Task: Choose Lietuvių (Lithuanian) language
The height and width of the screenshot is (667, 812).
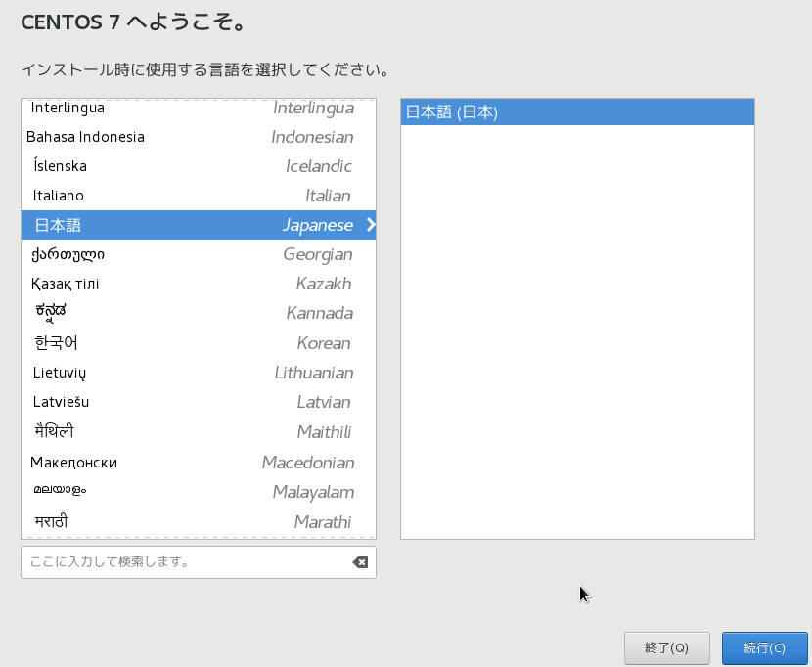Action: [199, 373]
